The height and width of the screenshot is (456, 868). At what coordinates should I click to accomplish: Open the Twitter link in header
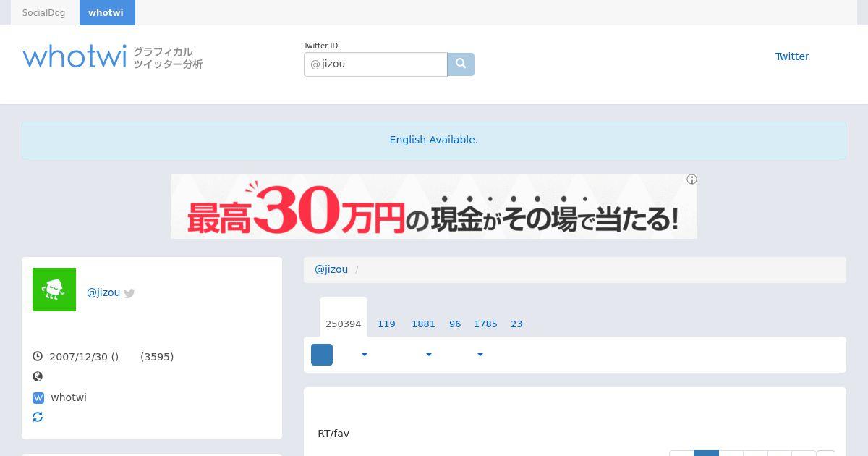point(792,56)
